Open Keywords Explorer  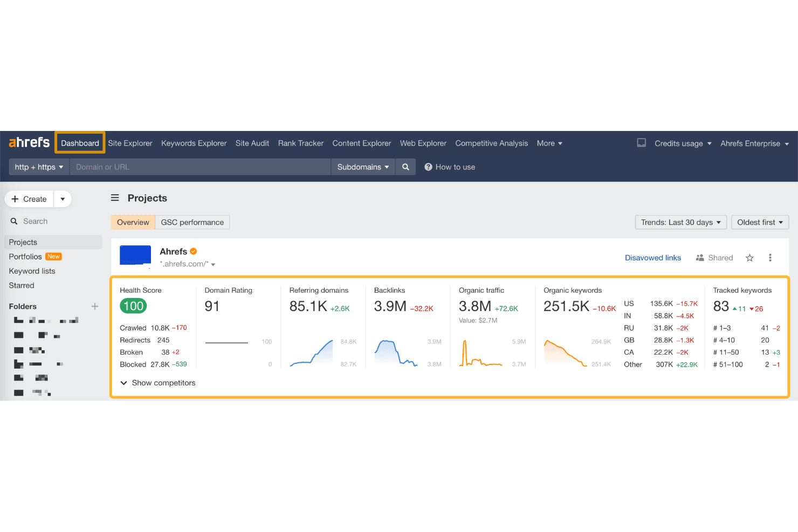194,143
